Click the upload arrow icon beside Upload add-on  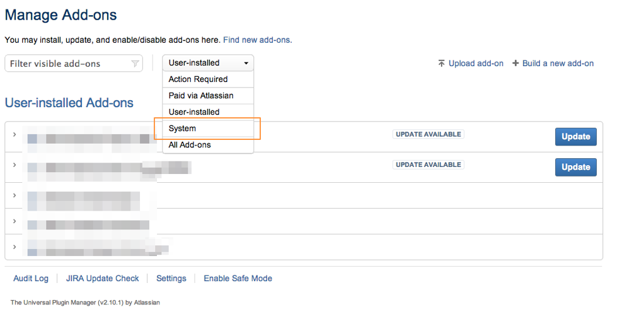(441, 64)
